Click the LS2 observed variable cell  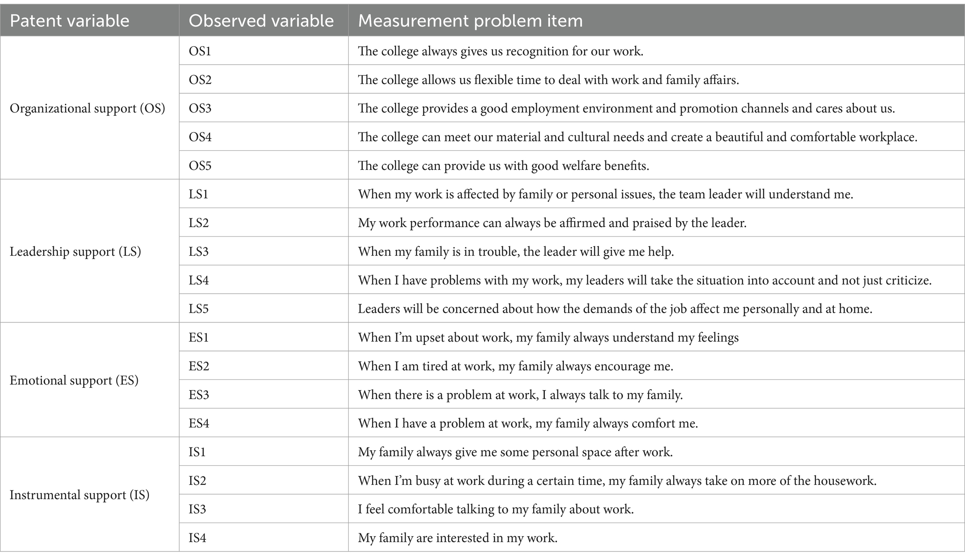(x=264, y=223)
